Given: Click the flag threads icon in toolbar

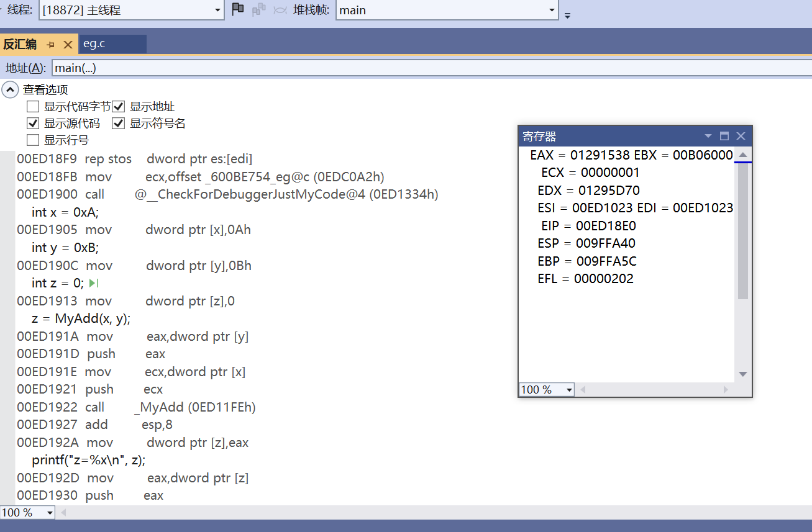Looking at the screenshot, I should pyautogui.click(x=237, y=9).
